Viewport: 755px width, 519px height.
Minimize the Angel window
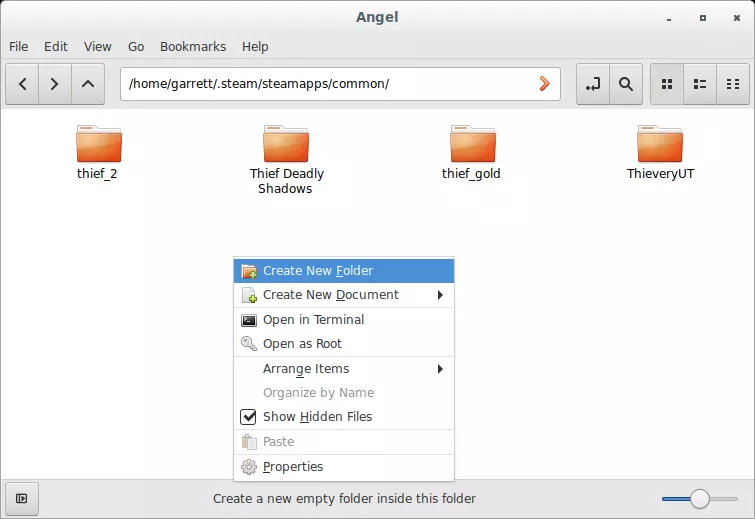(x=669, y=18)
